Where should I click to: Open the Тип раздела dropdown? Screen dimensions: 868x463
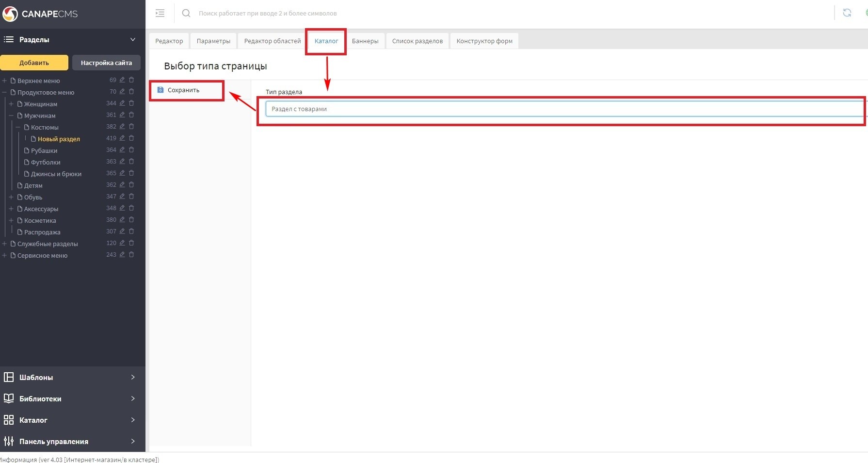click(563, 109)
